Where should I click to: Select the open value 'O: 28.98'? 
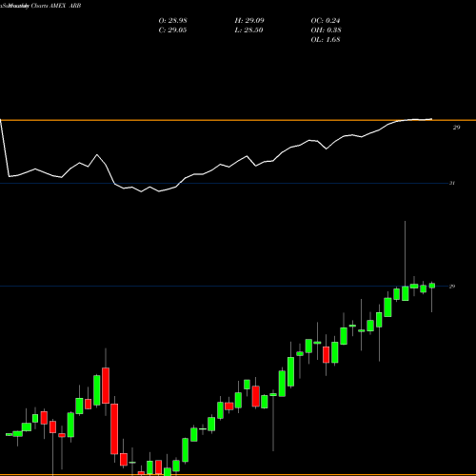172,20
